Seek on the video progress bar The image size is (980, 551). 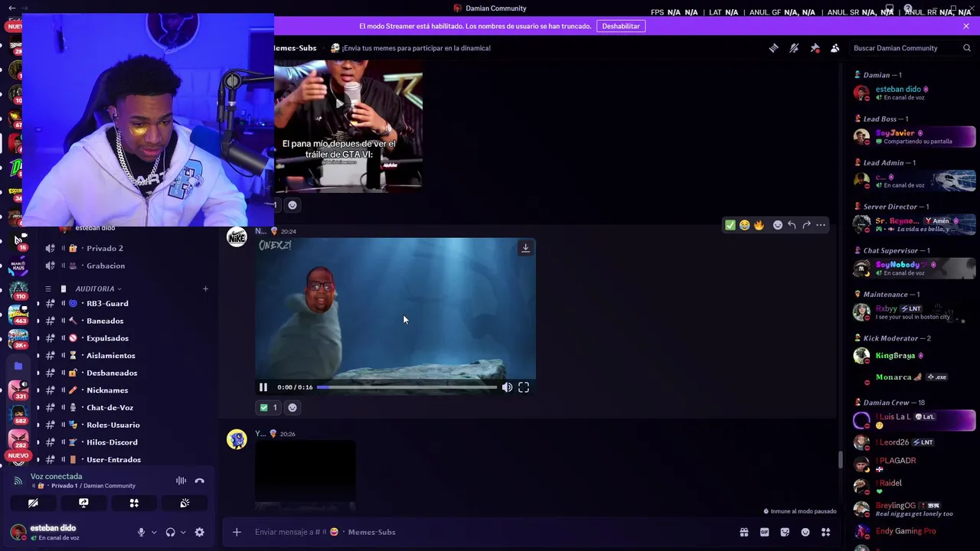407,387
